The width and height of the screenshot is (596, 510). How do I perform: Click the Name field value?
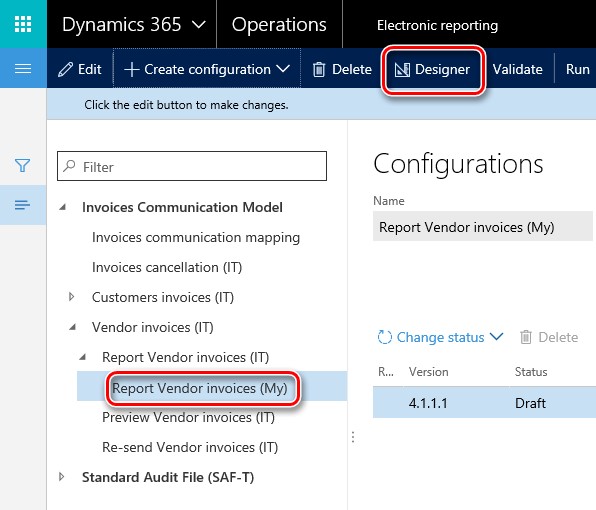tap(482, 227)
